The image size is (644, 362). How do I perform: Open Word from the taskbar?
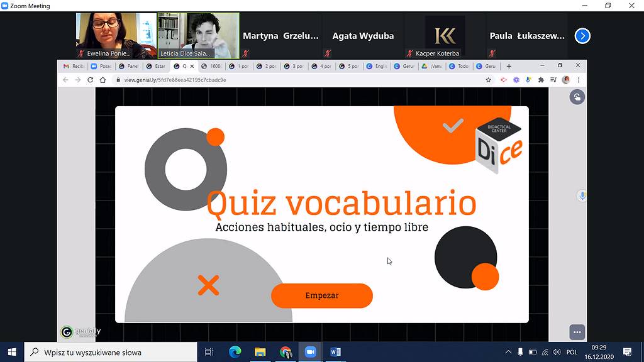coord(336,352)
